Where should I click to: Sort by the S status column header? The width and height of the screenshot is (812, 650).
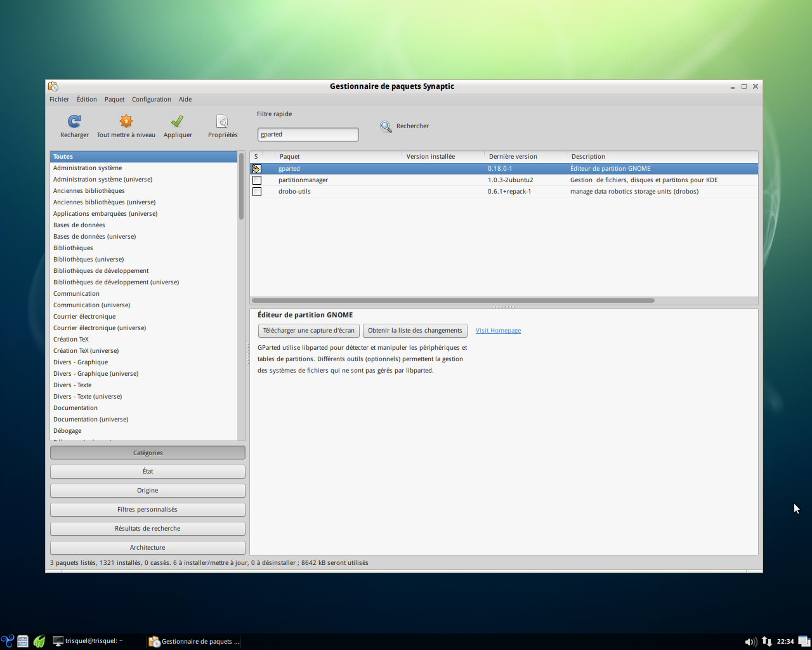(x=256, y=157)
